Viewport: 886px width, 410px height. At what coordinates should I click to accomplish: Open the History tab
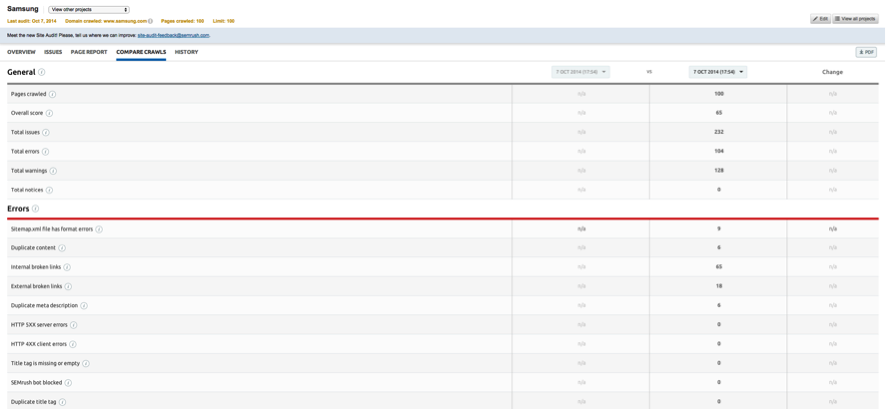[186, 52]
